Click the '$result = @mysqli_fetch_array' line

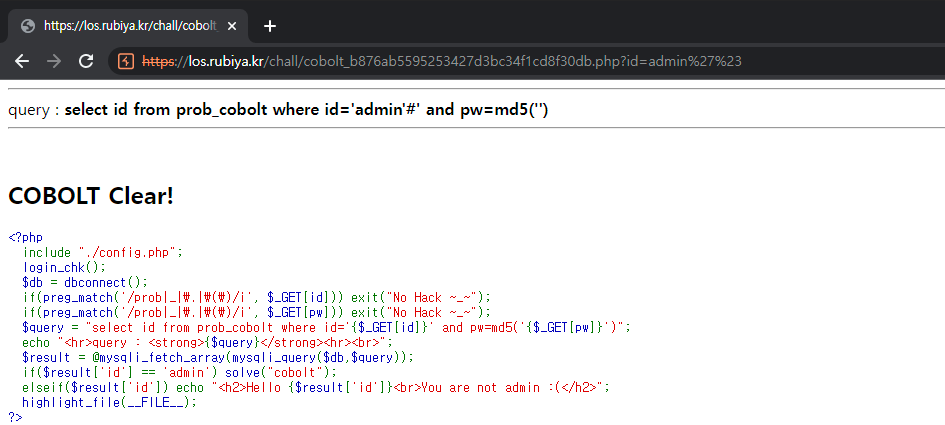point(218,357)
